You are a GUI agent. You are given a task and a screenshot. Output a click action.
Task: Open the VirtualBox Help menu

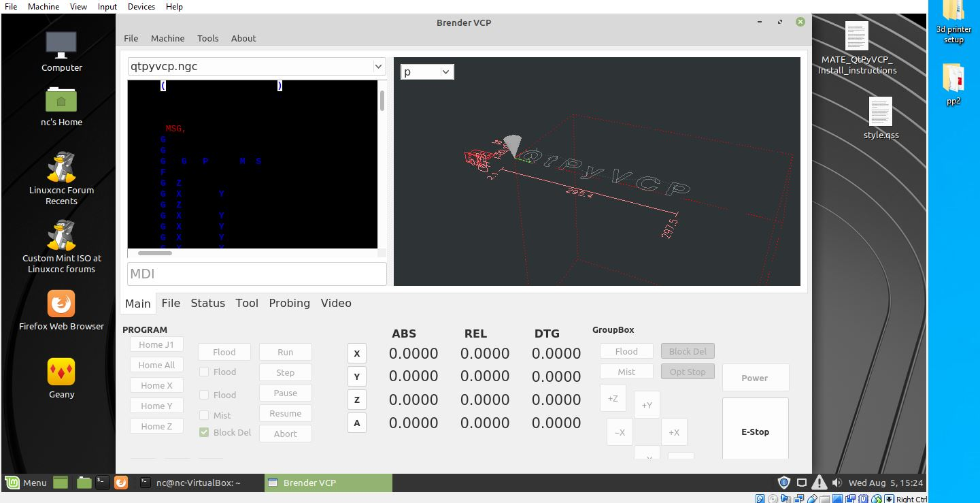tap(174, 6)
